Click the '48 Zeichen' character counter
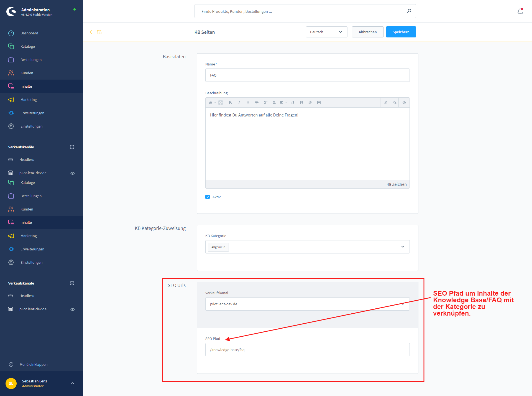The width and height of the screenshot is (532, 396). click(x=397, y=184)
